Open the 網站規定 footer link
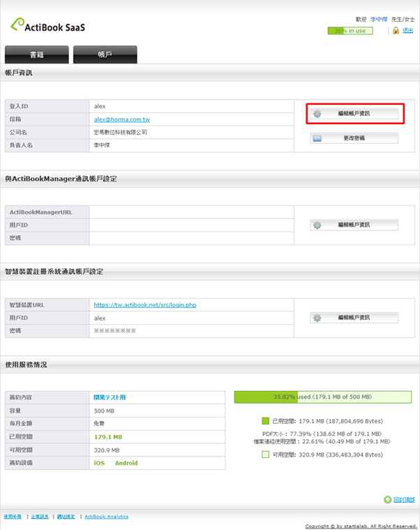This screenshot has height=530, width=420. pyautogui.click(x=66, y=517)
